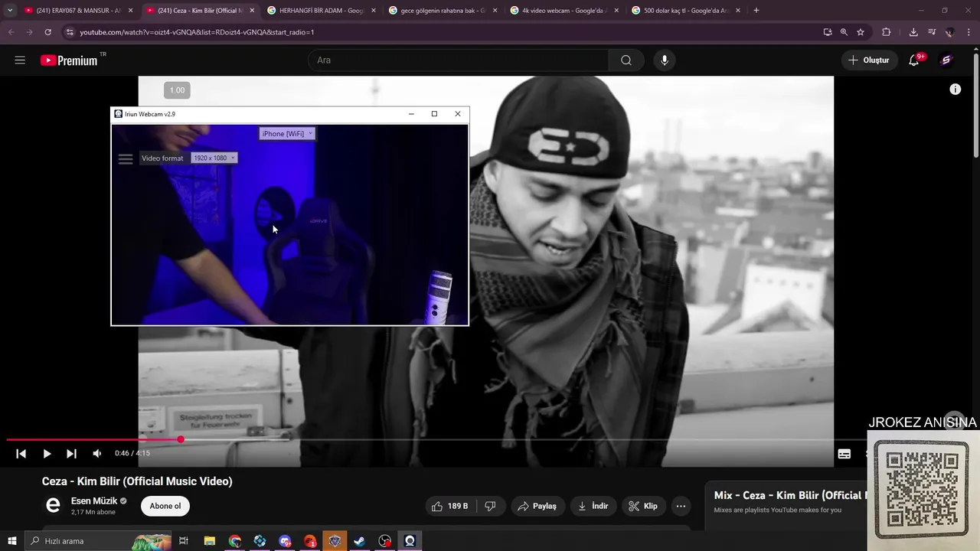Open media control icon in toolbar
980x551 pixels.
point(932,32)
